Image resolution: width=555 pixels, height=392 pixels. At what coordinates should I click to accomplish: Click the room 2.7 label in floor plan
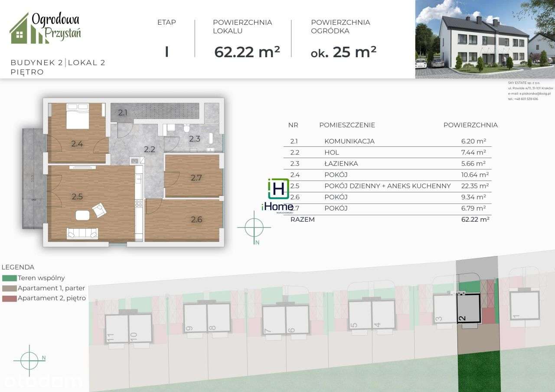(196, 177)
